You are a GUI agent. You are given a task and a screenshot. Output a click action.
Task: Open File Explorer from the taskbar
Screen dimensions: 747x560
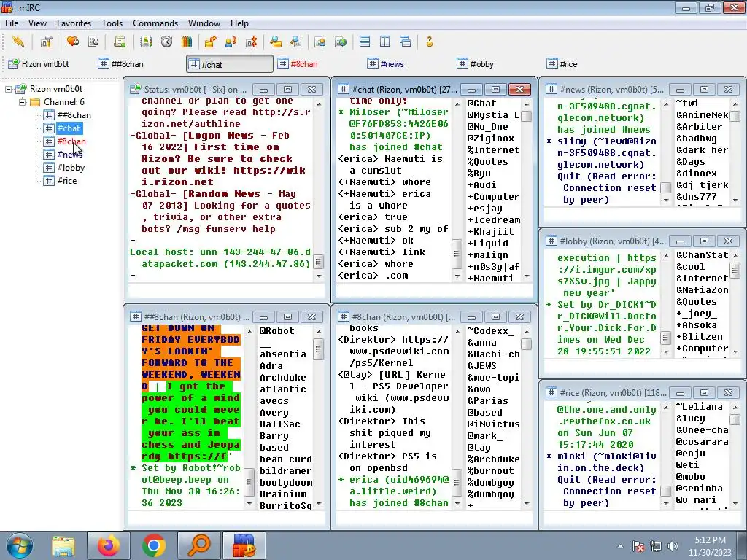[x=63, y=545]
